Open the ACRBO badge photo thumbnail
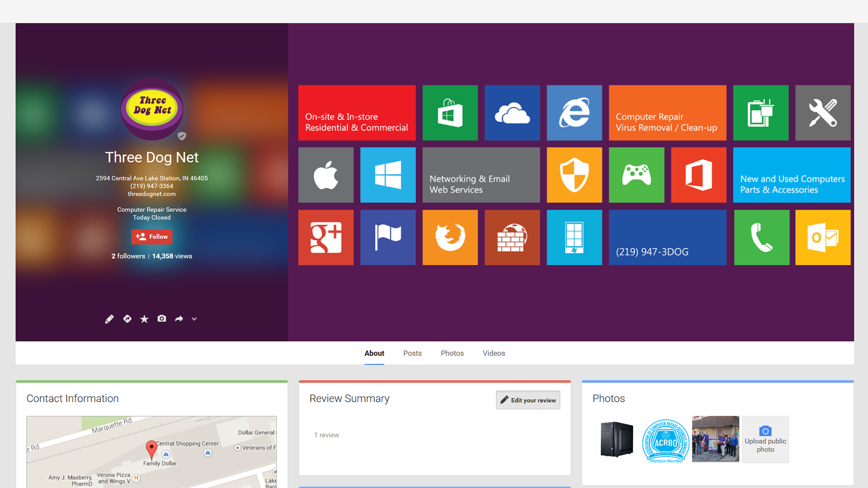868x488 pixels. pos(666,440)
